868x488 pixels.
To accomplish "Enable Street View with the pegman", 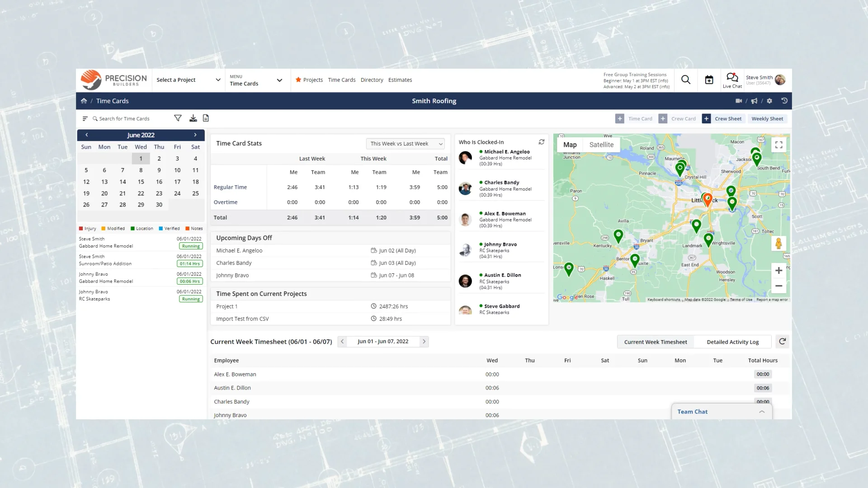I will 778,244.
